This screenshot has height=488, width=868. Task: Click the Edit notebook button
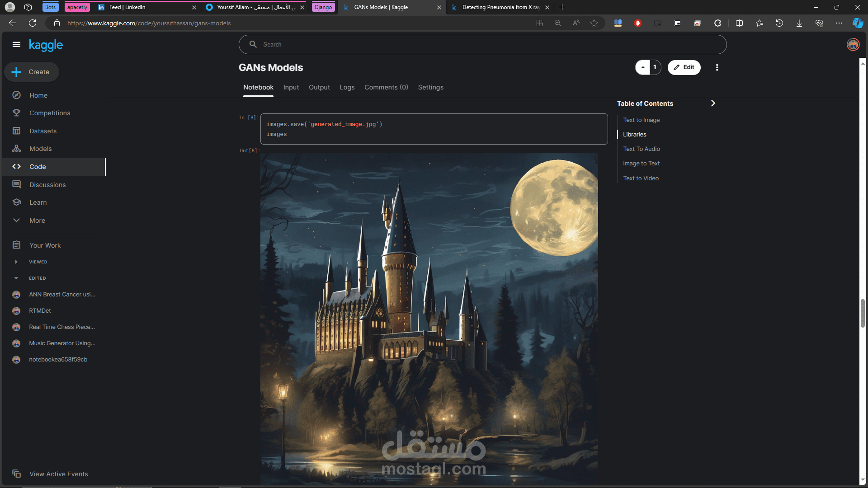click(x=684, y=67)
